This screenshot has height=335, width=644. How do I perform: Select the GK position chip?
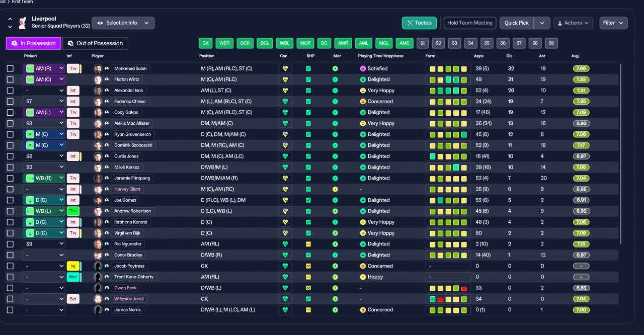pos(205,43)
